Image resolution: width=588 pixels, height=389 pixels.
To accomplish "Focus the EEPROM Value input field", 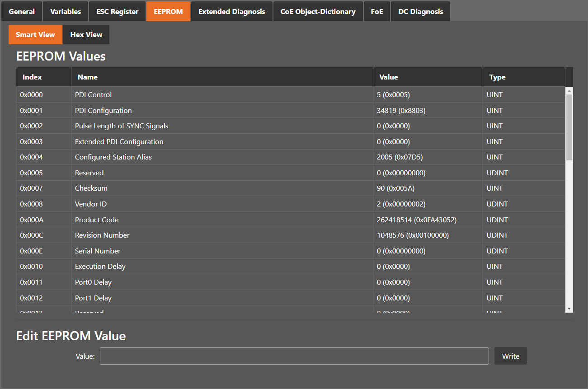I will 294,356.
